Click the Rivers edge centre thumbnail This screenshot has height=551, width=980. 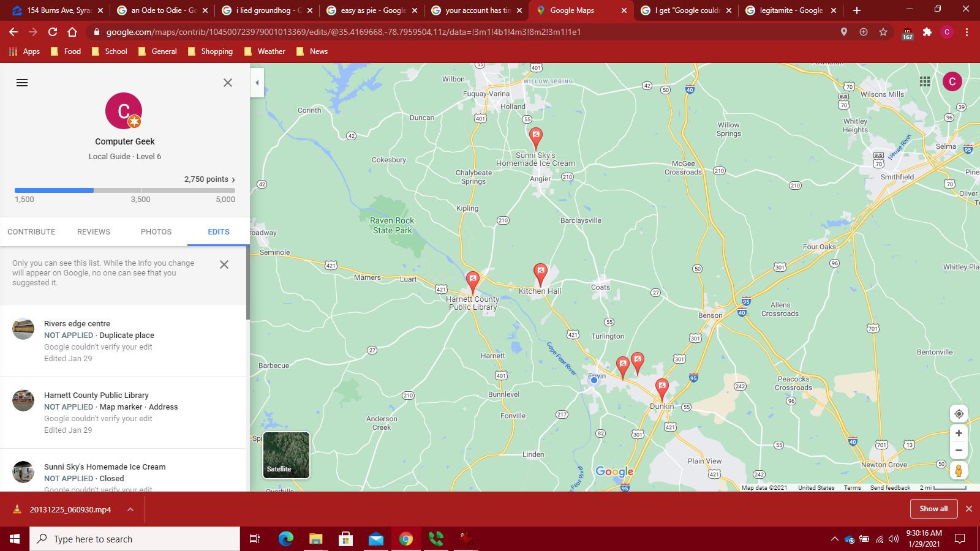23,329
